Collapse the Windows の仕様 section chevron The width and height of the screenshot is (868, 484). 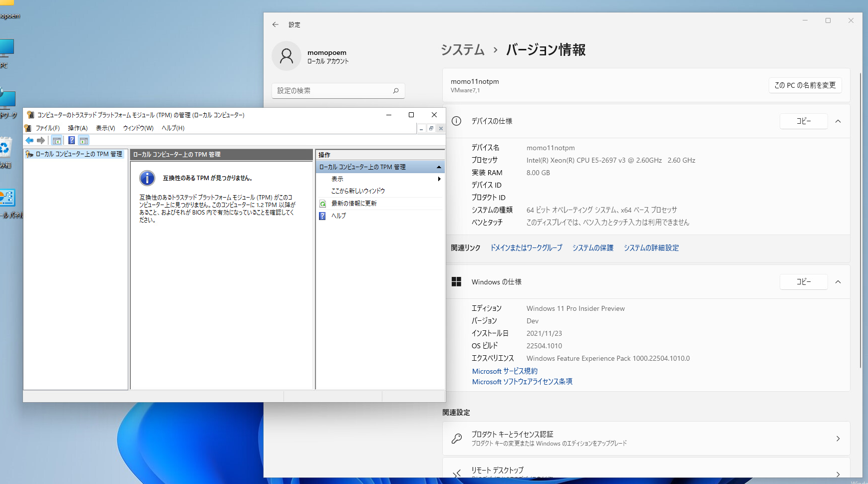tap(838, 282)
